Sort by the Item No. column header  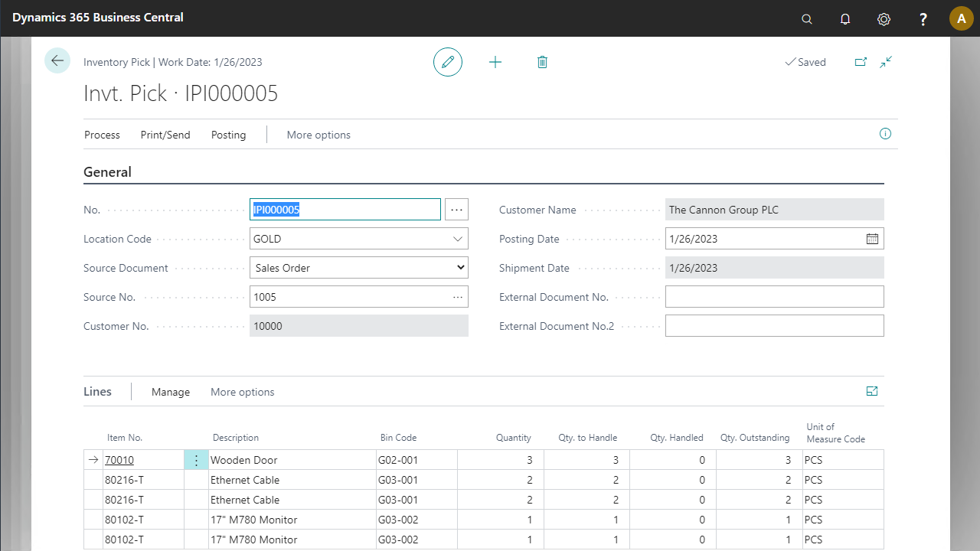[x=125, y=438]
